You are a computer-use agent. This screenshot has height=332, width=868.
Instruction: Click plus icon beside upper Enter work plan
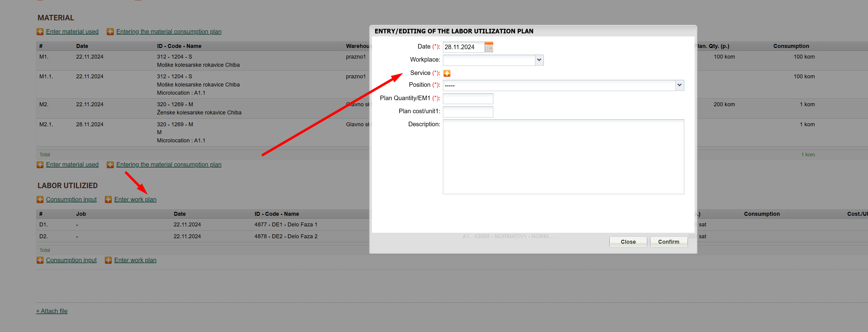click(x=108, y=199)
